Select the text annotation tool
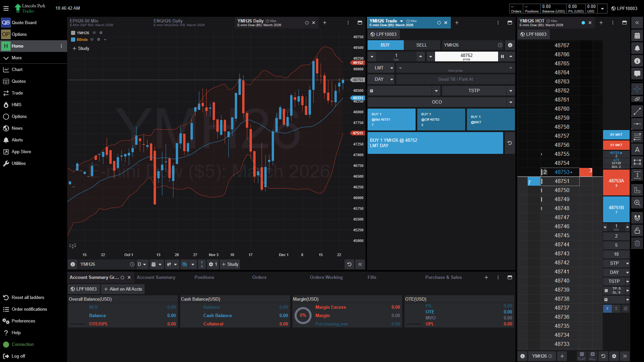 (637, 150)
